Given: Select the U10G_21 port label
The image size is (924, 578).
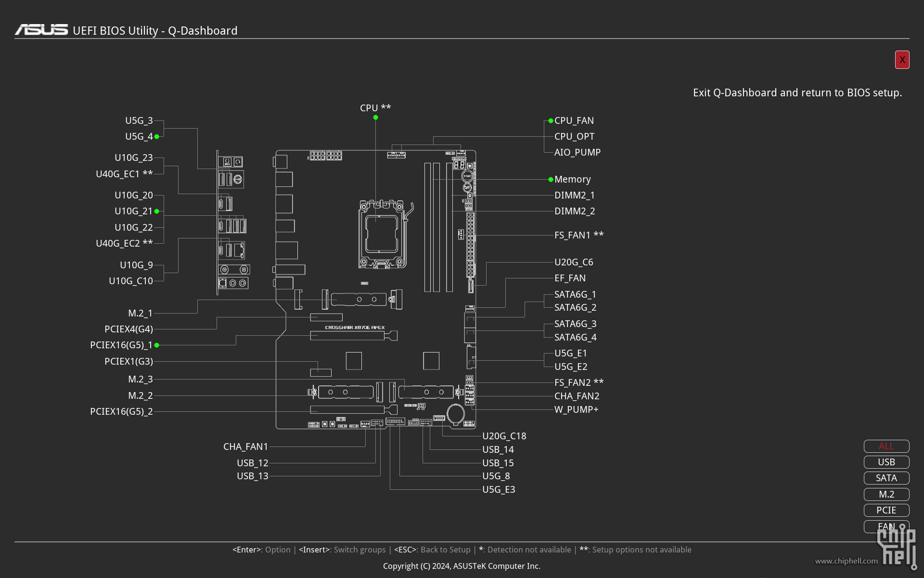Looking at the screenshot, I should coord(133,211).
